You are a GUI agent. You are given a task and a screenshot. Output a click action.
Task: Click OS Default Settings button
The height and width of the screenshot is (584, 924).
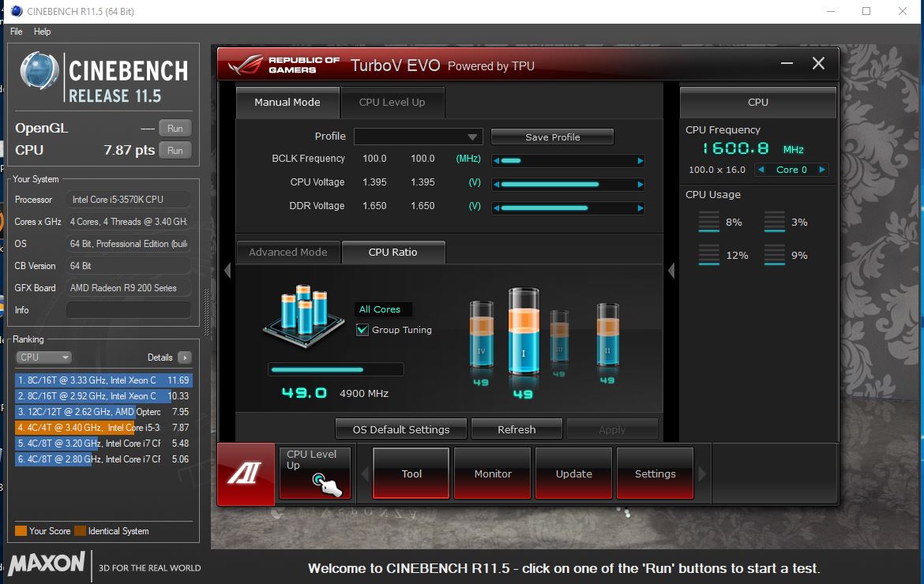tap(401, 429)
